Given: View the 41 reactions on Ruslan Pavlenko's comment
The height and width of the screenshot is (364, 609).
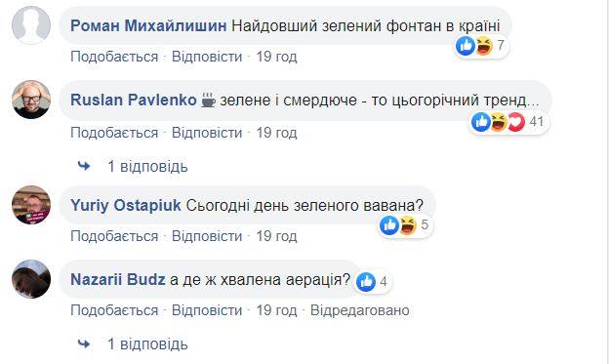Looking at the screenshot, I should (x=509, y=122).
